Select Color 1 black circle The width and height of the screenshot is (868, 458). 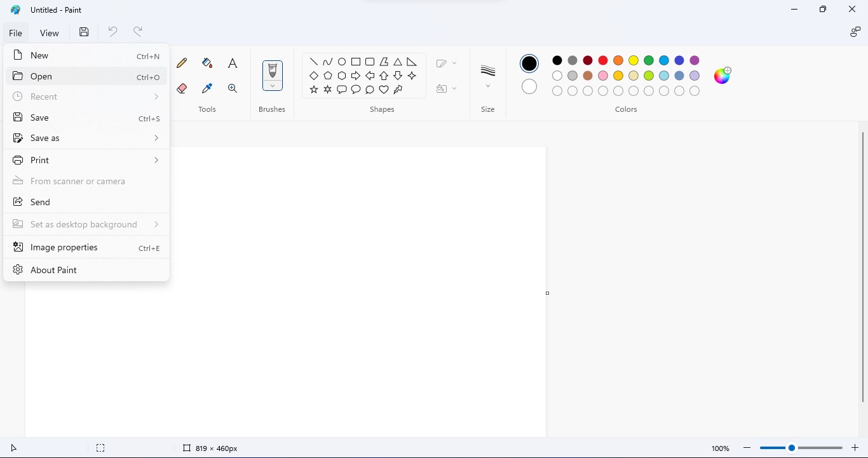click(529, 64)
